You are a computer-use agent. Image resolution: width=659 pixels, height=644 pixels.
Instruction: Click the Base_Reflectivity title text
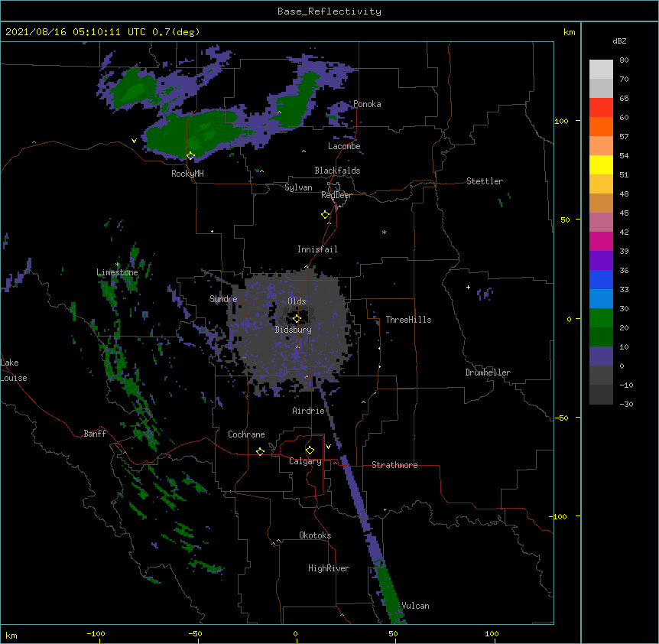pos(329,11)
